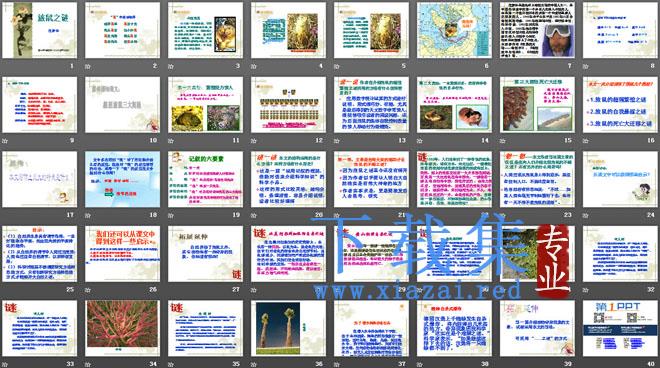
Task: Click the animation star icon below slide 2
Action: (88, 66)
